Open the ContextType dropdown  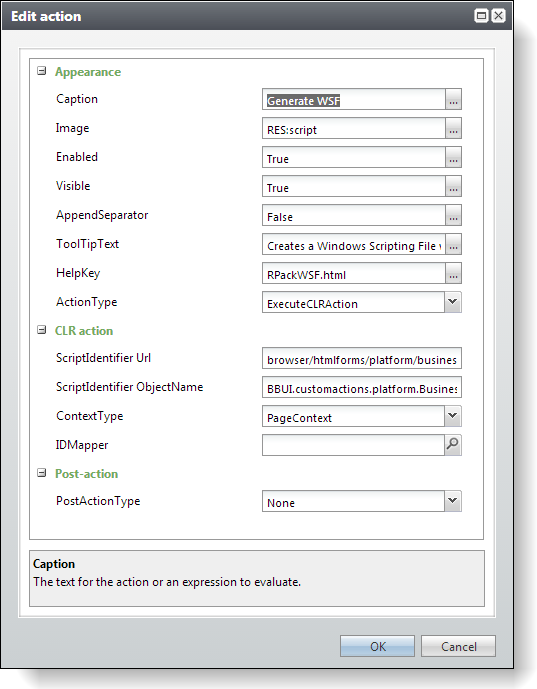click(x=453, y=416)
